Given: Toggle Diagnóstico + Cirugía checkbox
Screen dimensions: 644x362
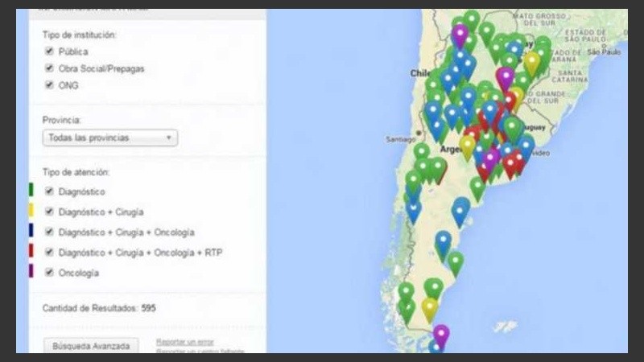Looking at the screenshot, I should pos(49,212).
